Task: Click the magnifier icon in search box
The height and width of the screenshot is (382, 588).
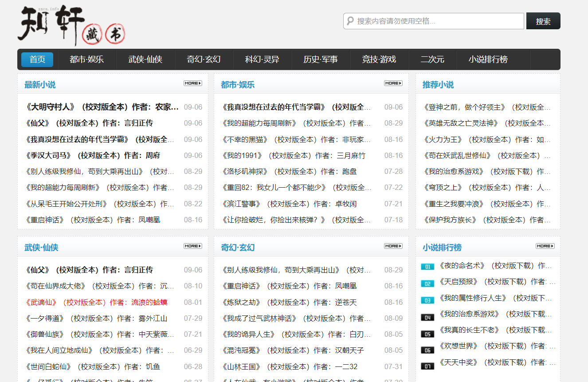Action: pos(350,21)
